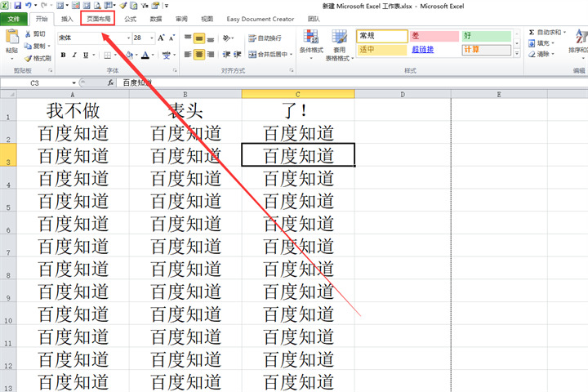Apply font color A icon

(145, 56)
